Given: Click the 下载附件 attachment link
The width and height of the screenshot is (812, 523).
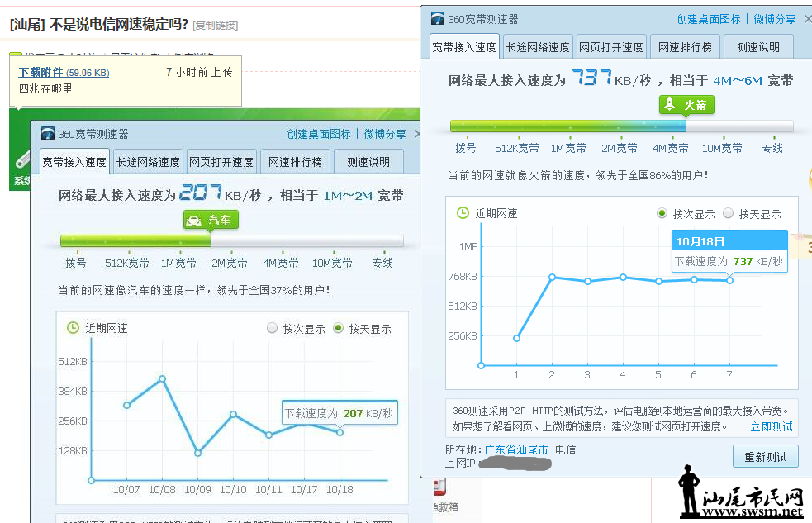Looking at the screenshot, I should 40,72.
